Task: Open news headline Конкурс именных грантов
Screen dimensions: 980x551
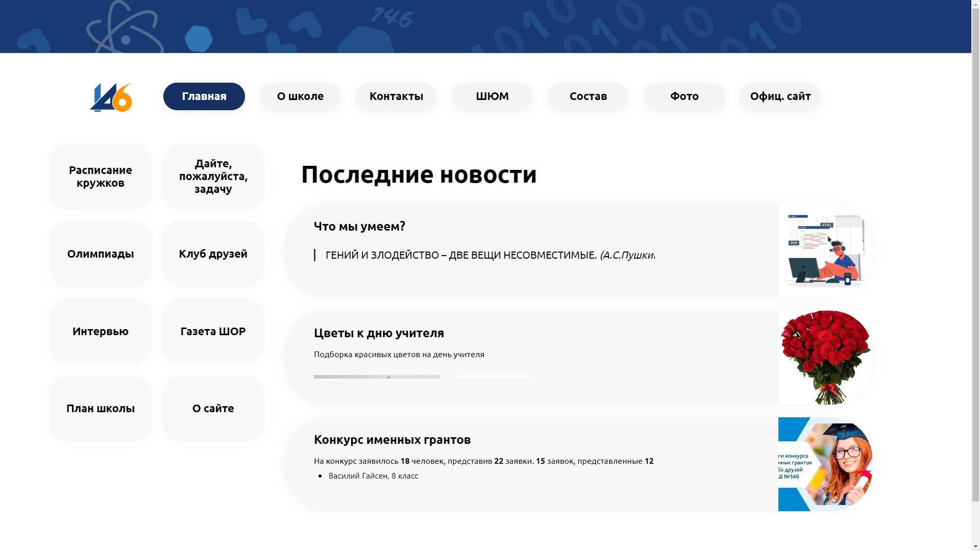Action: click(x=392, y=440)
